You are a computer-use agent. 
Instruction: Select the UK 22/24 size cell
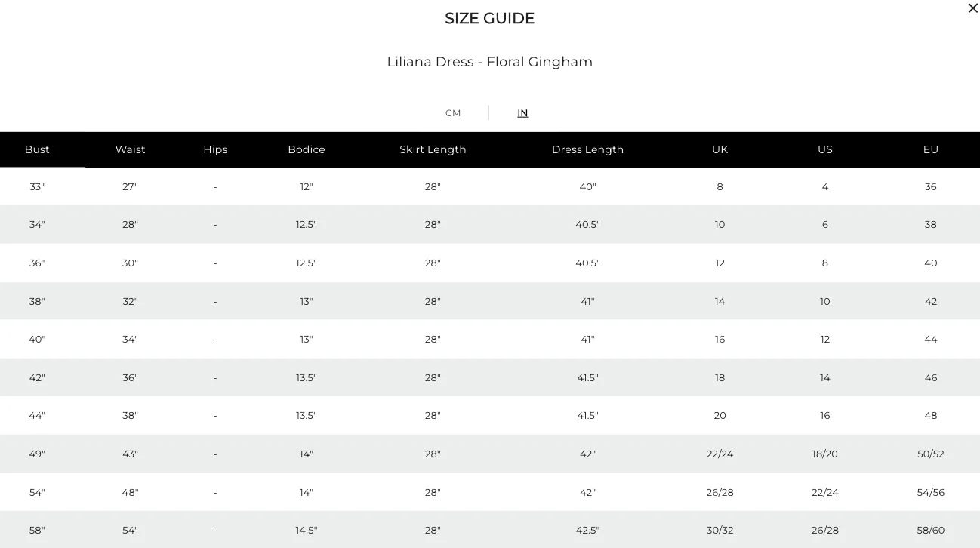coord(720,454)
